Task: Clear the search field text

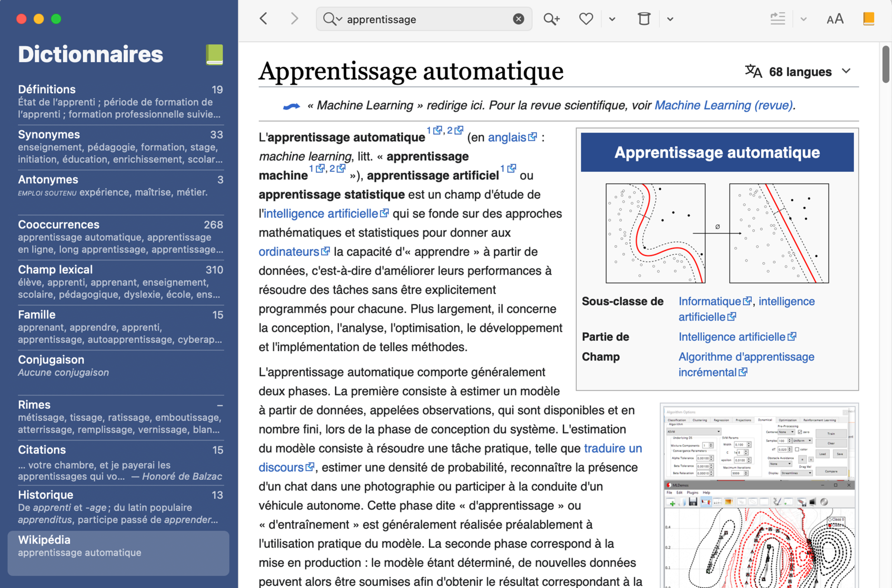Action: pos(518,19)
